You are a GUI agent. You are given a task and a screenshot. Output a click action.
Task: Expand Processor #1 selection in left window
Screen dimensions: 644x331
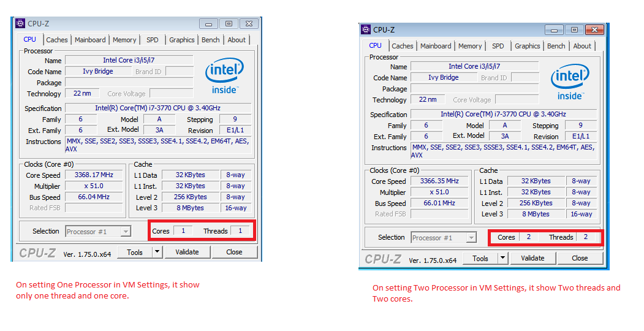click(x=126, y=232)
